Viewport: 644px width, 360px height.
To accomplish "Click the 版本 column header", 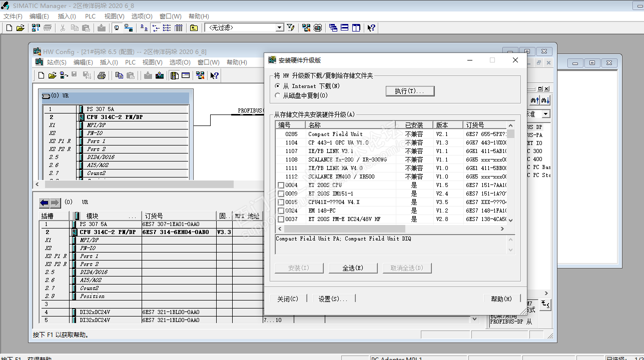I will [x=448, y=125].
